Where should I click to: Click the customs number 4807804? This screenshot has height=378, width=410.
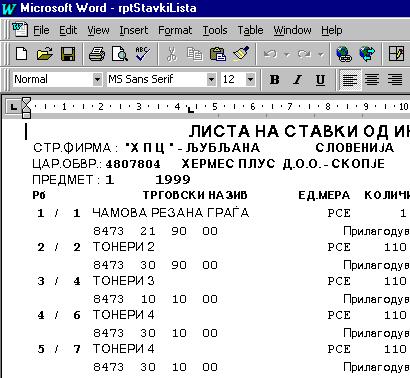tap(133, 164)
